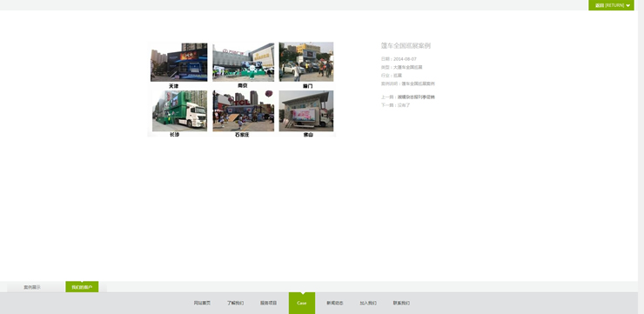Screen dimensions: 644x314
Task: Open the 服务项目 menu item
Action: (269, 304)
